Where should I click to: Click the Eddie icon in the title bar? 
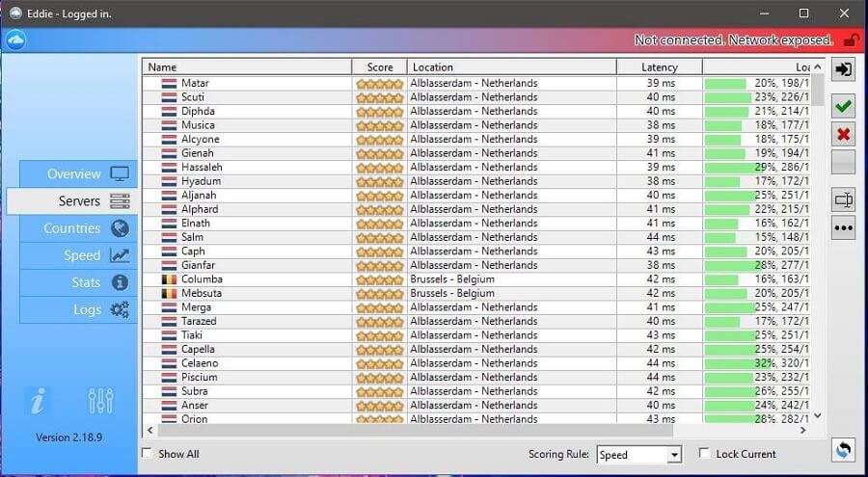point(15,13)
